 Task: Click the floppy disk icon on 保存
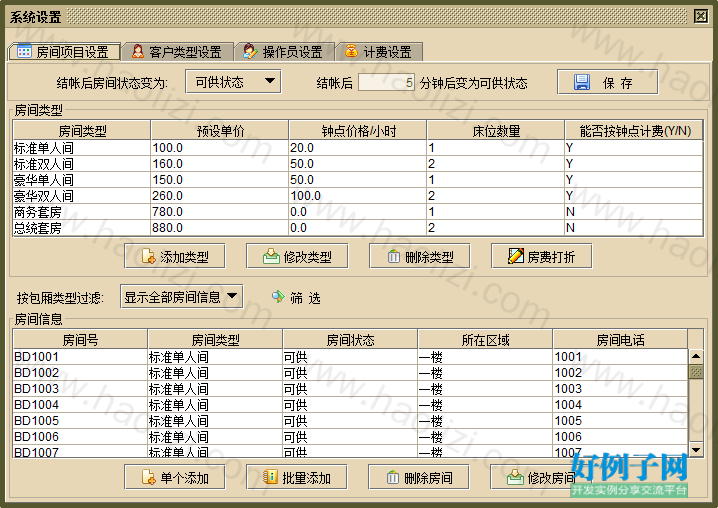[582, 82]
